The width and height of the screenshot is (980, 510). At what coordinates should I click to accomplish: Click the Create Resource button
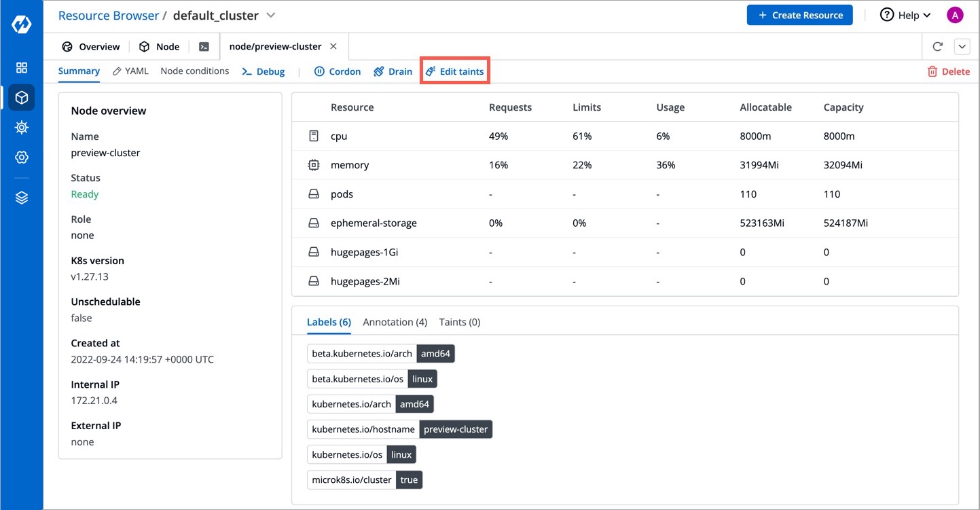tap(800, 16)
